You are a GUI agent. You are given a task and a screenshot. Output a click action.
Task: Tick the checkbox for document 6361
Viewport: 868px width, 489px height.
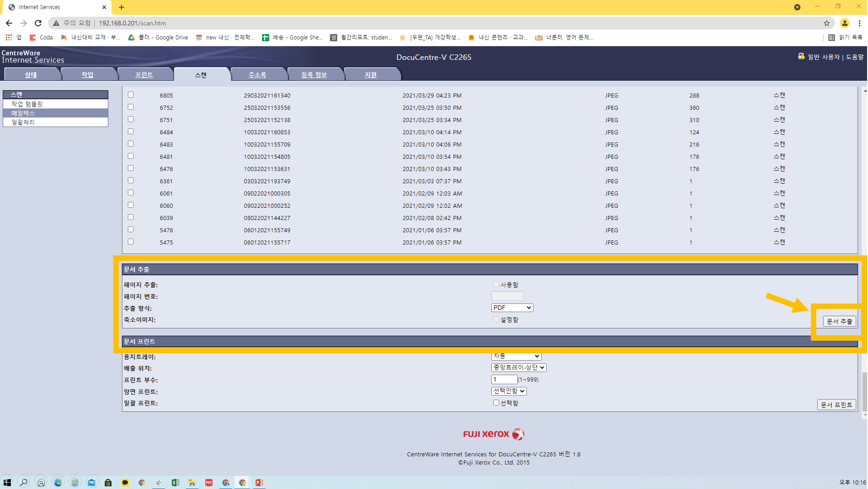131,181
